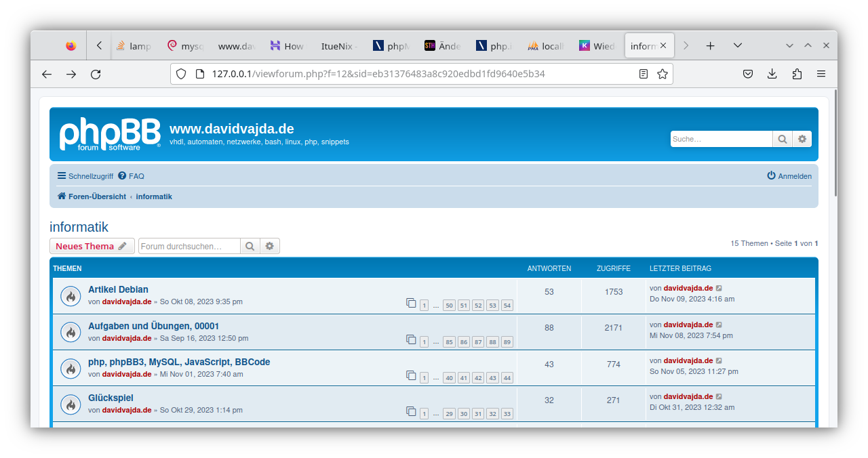Jump to last post of Artikel Debian
The height and width of the screenshot is (458, 868).
(719, 289)
